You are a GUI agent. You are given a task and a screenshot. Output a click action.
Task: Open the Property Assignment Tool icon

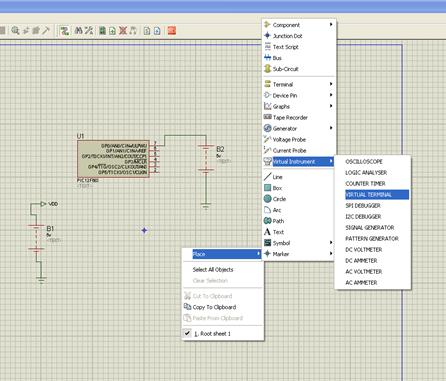(x=89, y=31)
